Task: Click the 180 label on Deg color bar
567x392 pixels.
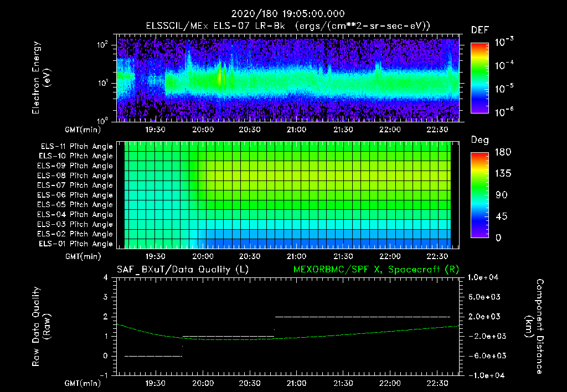Action: pos(503,152)
